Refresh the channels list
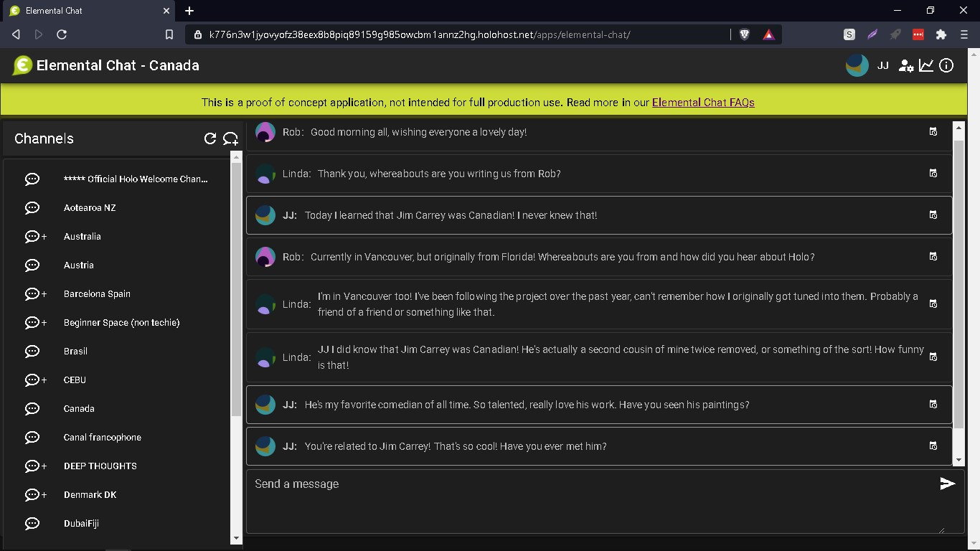Screen dimensions: 980x551 tap(210, 138)
